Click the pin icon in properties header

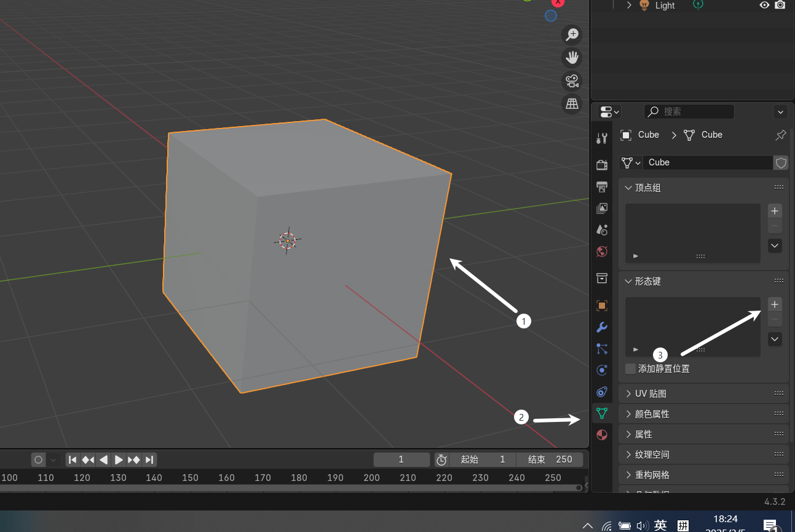(x=780, y=135)
